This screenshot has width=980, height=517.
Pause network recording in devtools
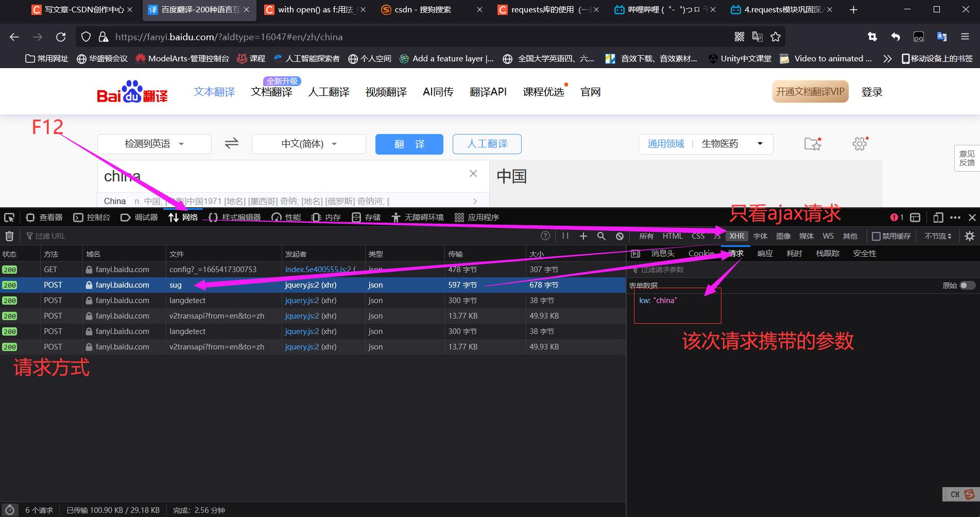(x=565, y=236)
